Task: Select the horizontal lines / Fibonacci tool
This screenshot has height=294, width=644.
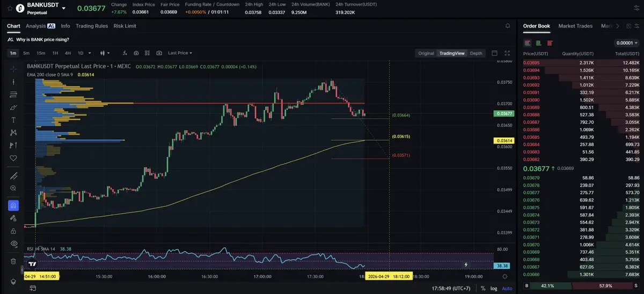Action: click(13, 95)
